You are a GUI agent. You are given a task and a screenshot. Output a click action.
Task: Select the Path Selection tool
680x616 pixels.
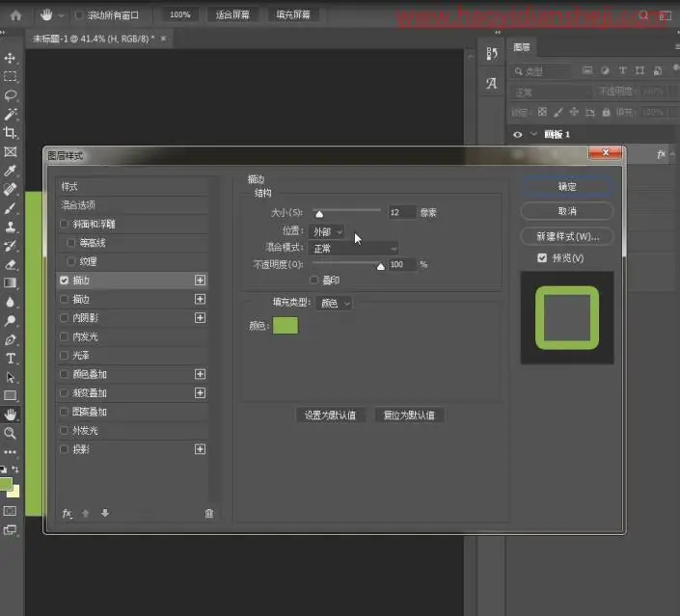[x=10, y=377]
